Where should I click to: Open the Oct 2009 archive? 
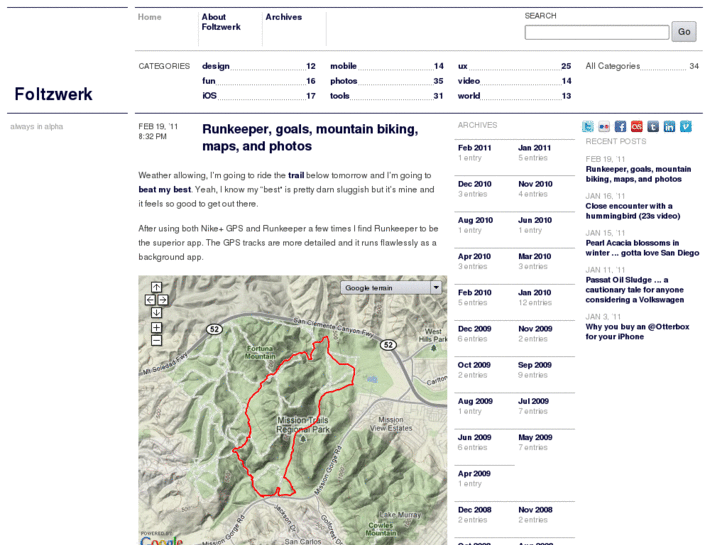[474, 365]
